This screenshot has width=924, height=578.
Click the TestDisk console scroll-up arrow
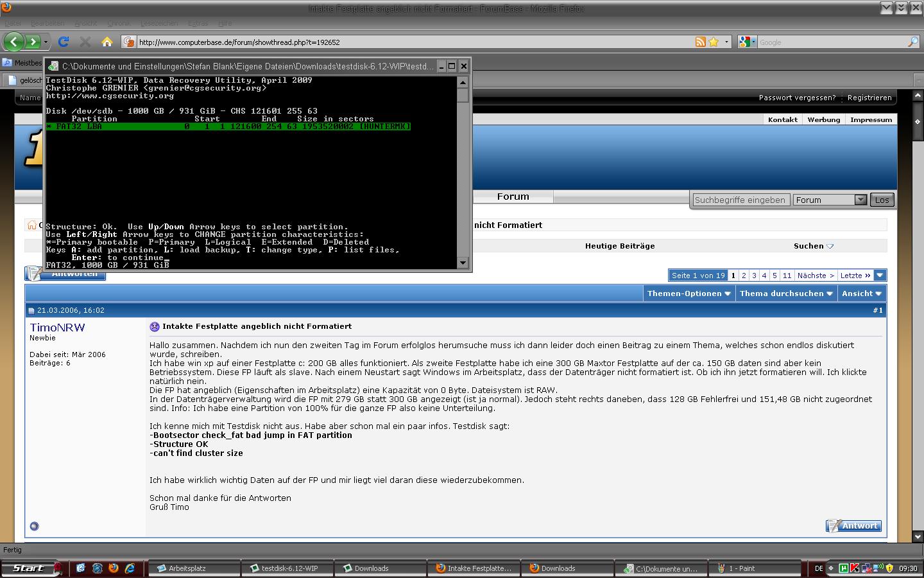(463, 82)
